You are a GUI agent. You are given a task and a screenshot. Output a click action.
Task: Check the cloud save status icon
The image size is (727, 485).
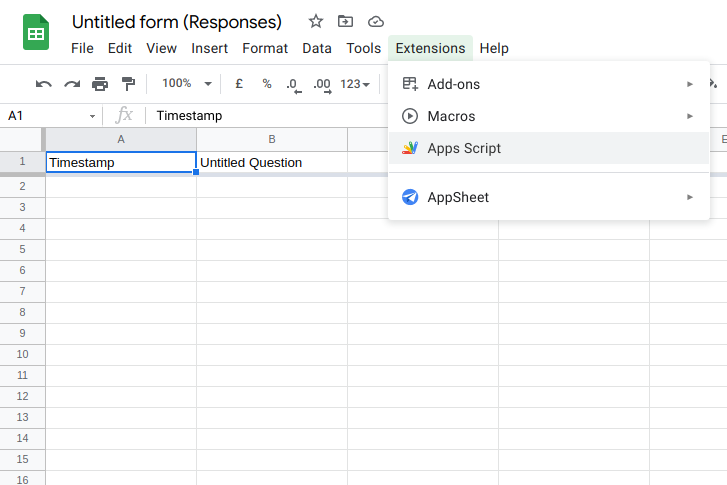pos(375,21)
